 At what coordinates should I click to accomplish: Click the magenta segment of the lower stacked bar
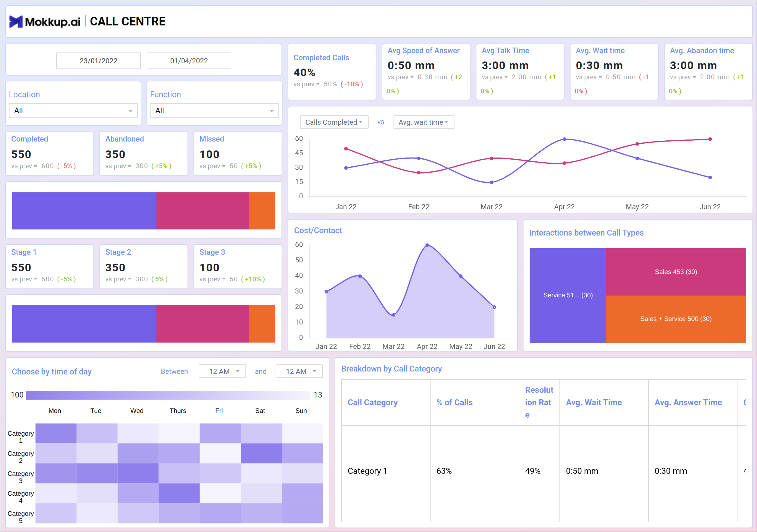tap(203, 324)
